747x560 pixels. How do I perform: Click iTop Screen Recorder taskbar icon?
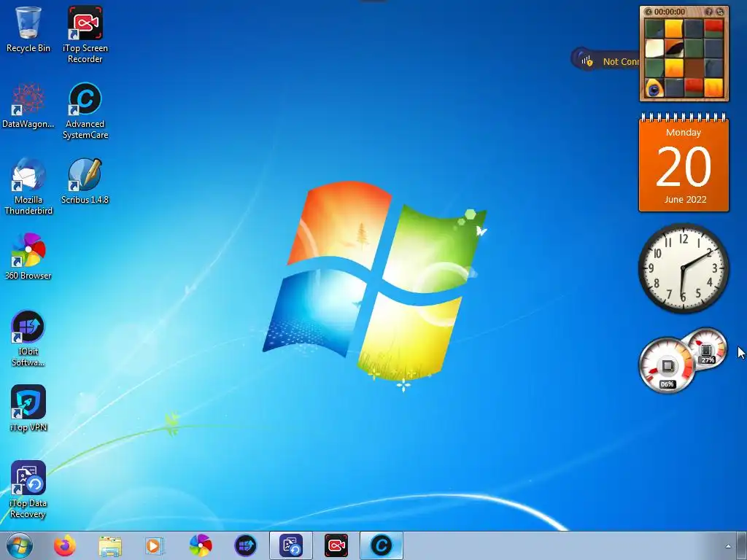coord(336,545)
